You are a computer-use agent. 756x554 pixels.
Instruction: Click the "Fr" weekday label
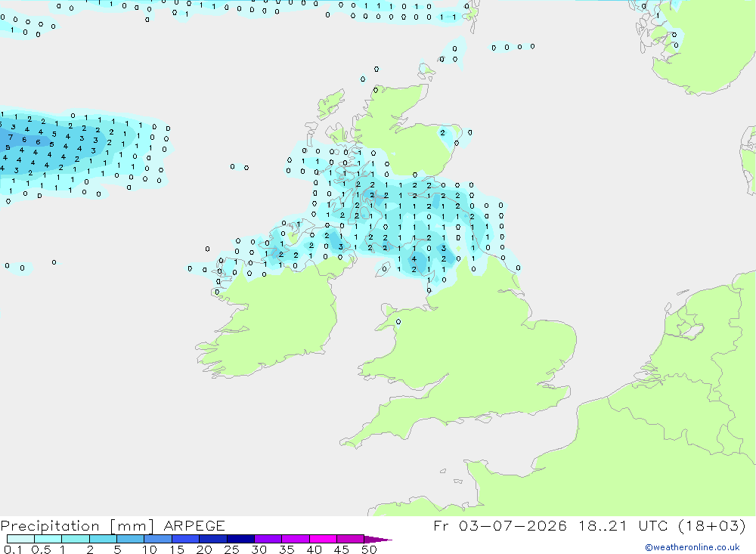pos(442,525)
